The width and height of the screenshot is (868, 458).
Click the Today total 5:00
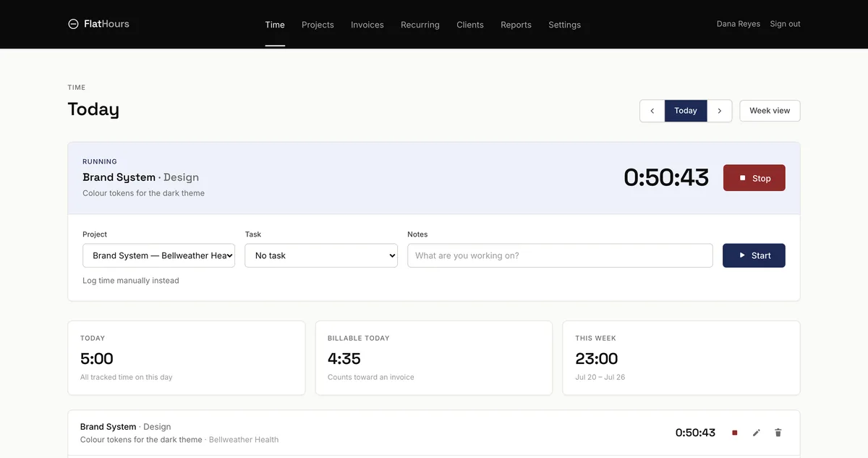pos(97,359)
